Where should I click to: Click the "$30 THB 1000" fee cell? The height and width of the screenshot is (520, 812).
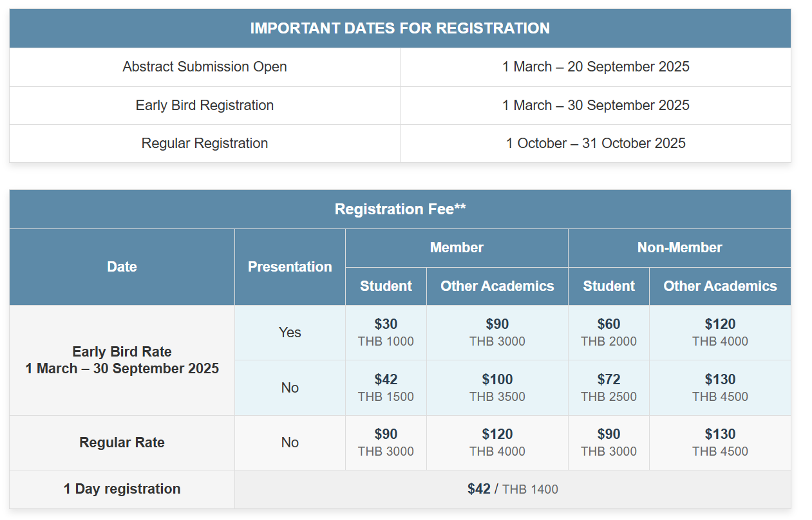click(x=386, y=332)
